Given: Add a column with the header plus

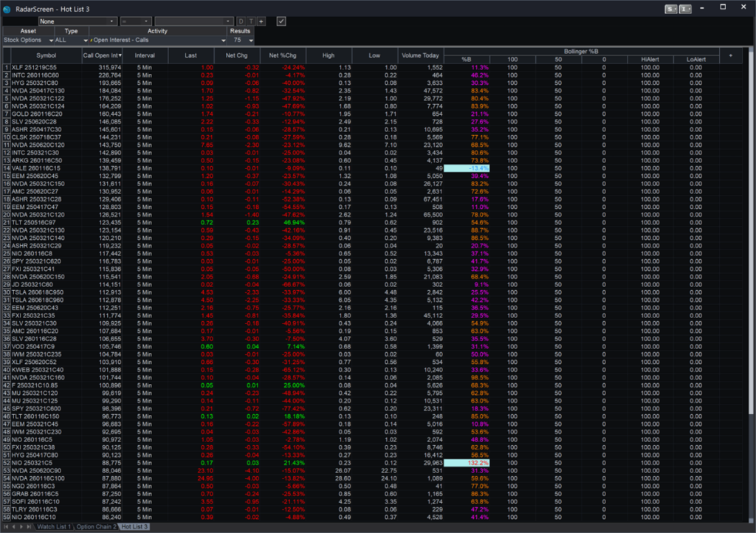Looking at the screenshot, I should [x=730, y=55].
